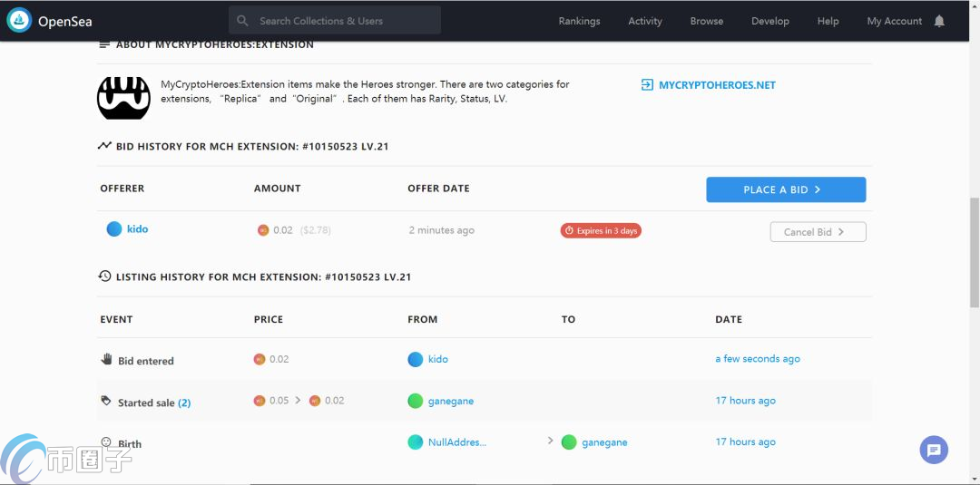This screenshot has height=485, width=980.
Task: Focus the Search Collections & Users field
Action: coord(335,21)
